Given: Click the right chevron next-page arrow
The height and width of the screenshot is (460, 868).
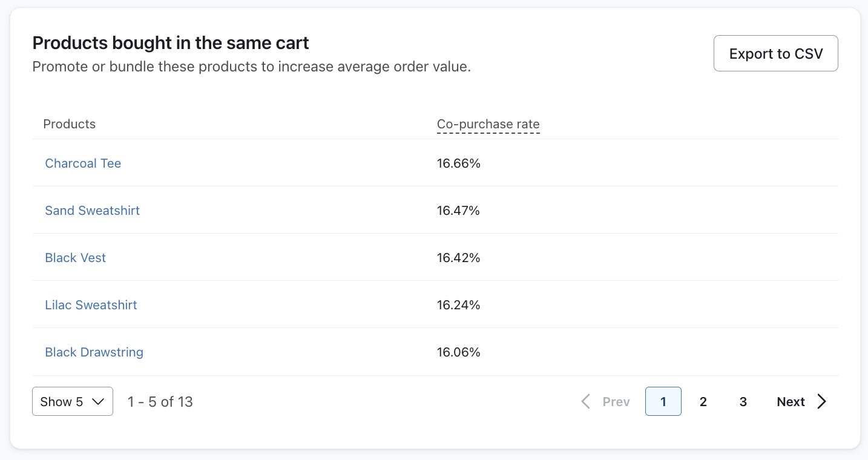Looking at the screenshot, I should click(821, 401).
